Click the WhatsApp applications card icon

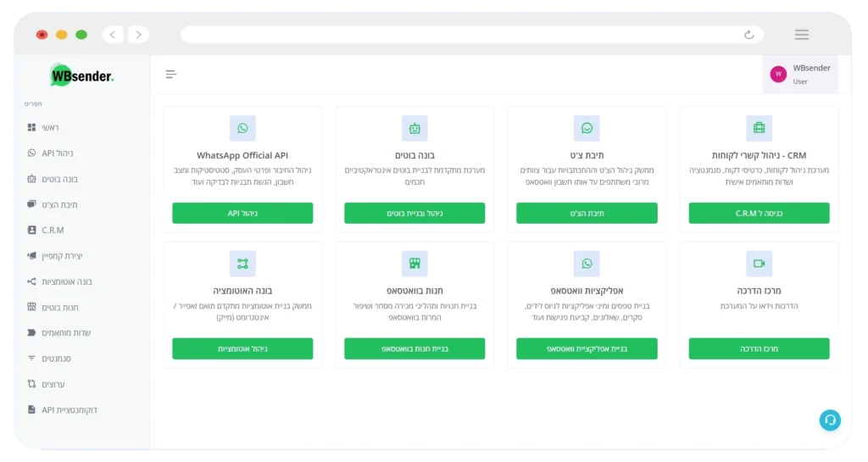[x=587, y=264]
